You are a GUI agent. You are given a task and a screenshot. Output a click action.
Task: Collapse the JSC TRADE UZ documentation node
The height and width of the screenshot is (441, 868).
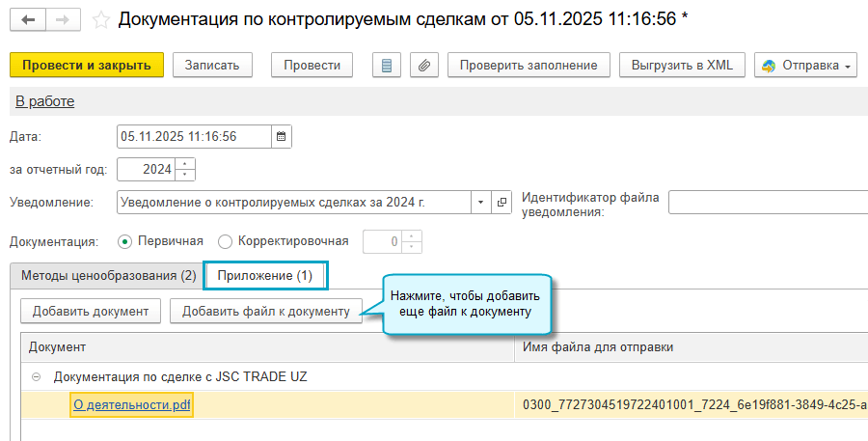pyautogui.click(x=37, y=376)
